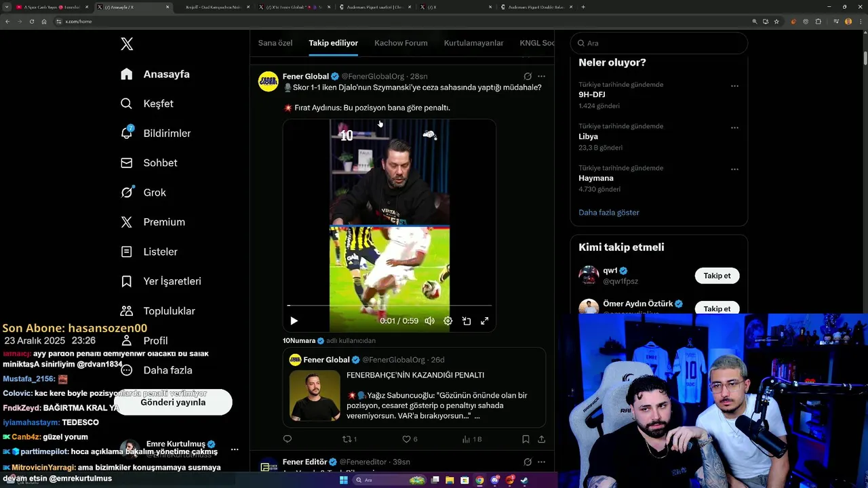868x488 pixels.
Task: Open the quoted Yağız Sabuncuoğlu post
Action: click(414, 388)
